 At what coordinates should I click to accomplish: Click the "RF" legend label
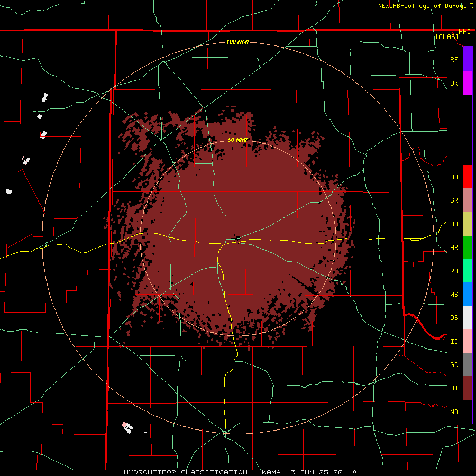pyautogui.click(x=454, y=59)
